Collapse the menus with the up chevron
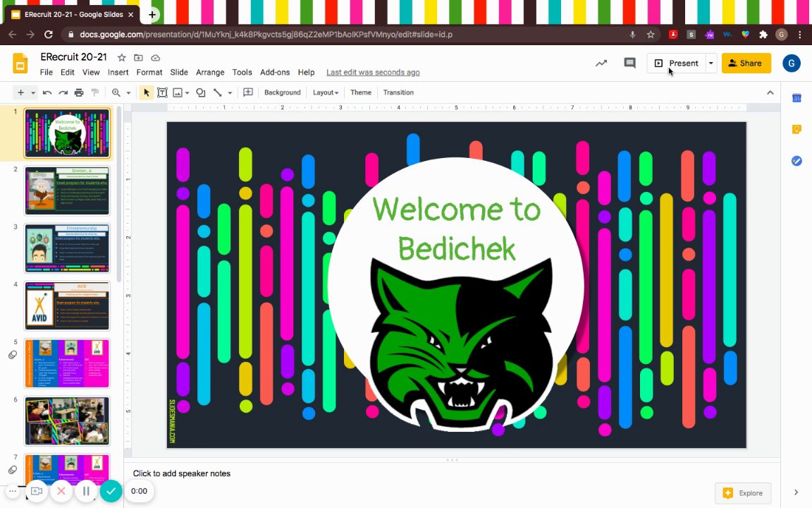This screenshot has height=508, width=812. pos(770,92)
